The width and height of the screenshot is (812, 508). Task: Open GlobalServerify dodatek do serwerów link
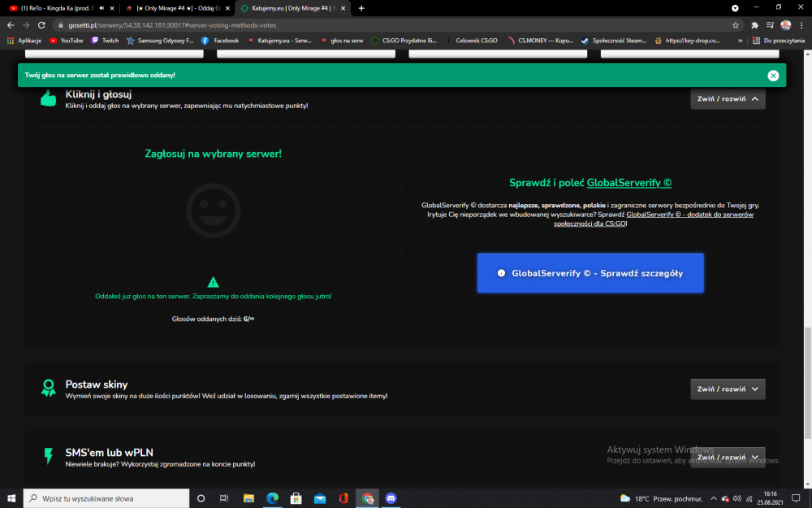click(x=654, y=219)
